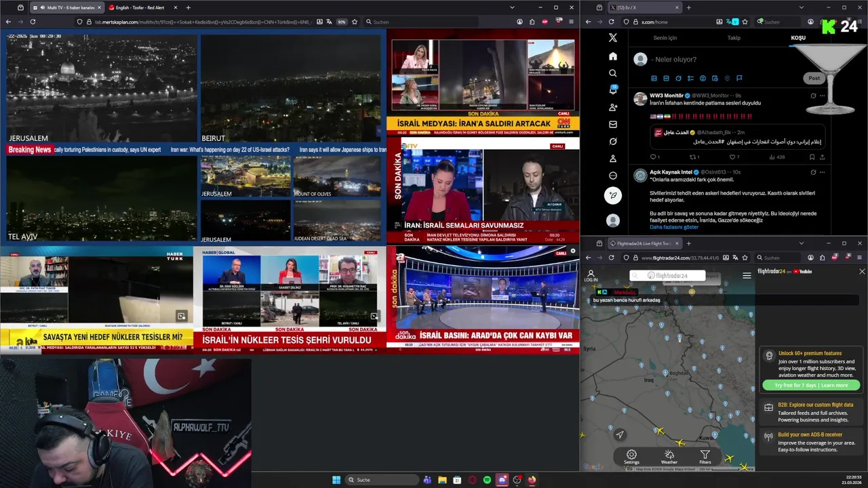The height and width of the screenshot is (488, 868).
Task: Schedule the X post
Action: 715,79
